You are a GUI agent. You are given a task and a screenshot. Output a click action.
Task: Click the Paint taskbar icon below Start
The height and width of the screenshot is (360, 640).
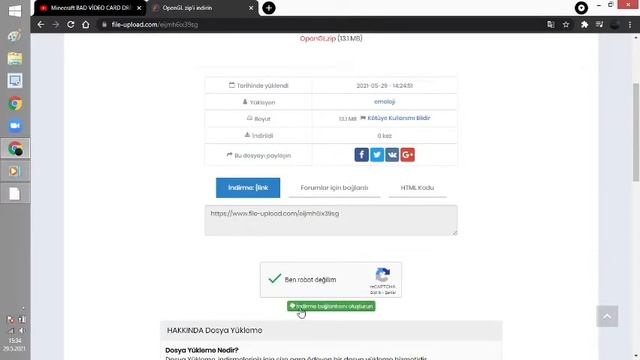coord(15,36)
